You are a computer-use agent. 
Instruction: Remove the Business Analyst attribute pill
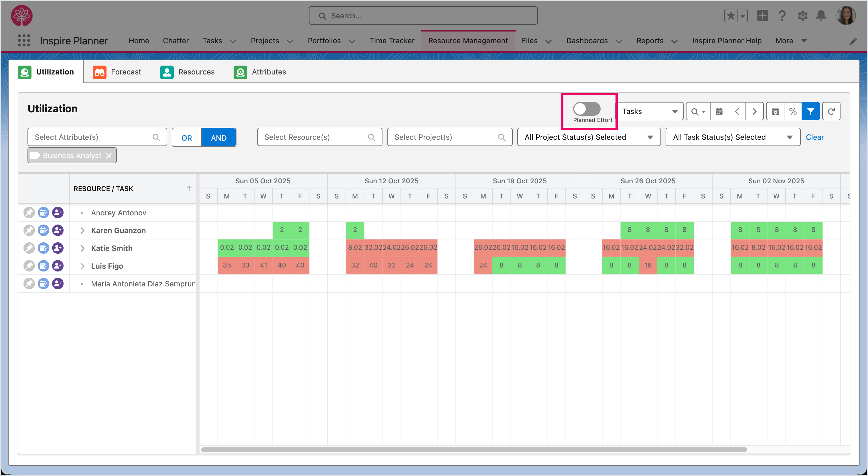(x=108, y=156)
